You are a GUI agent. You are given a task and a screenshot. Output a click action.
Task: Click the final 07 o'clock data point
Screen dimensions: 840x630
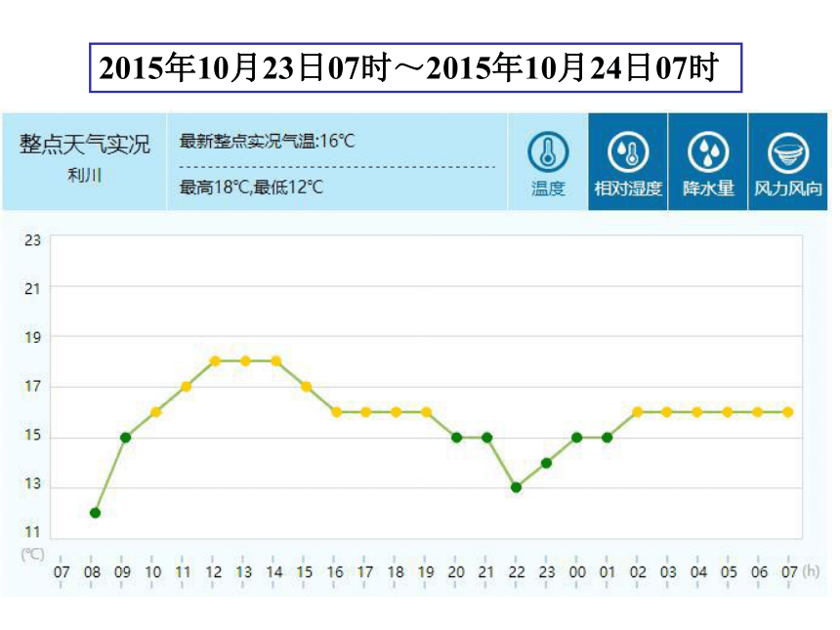(787, 412)
